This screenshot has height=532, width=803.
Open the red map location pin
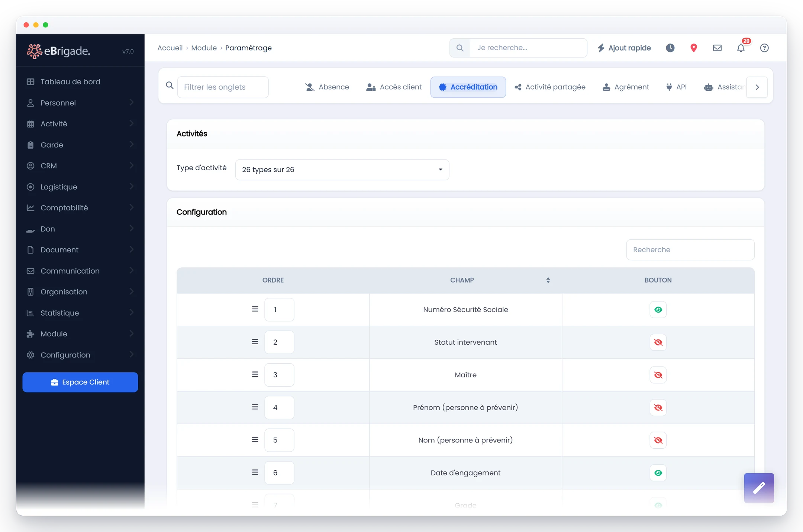coord(693,48)
